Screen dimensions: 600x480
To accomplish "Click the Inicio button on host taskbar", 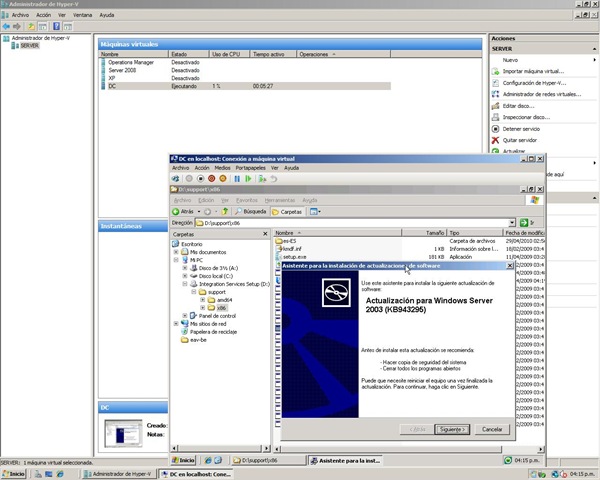I will [x=13, y=474].
